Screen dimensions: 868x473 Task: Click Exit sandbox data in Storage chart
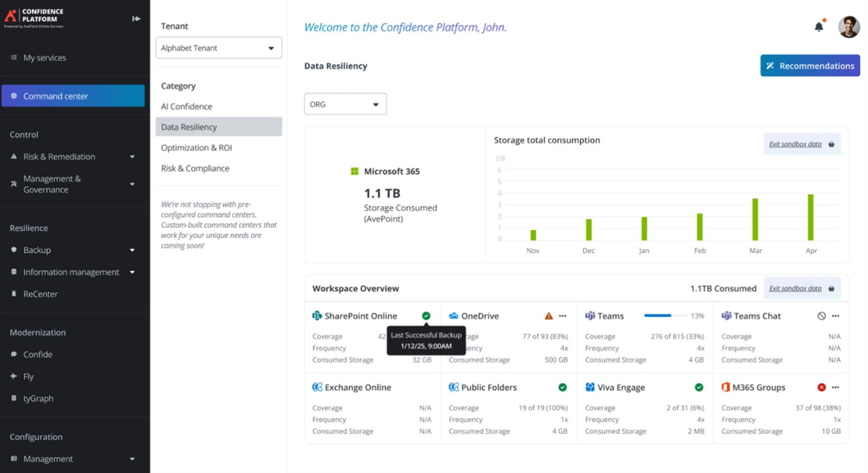(x=796, y=144)
